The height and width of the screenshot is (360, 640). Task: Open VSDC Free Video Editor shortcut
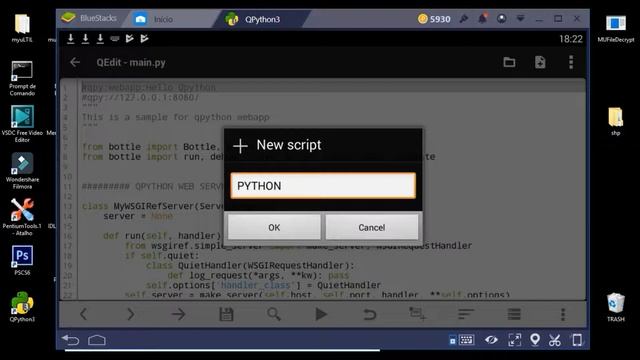click(x=22, y=124)
